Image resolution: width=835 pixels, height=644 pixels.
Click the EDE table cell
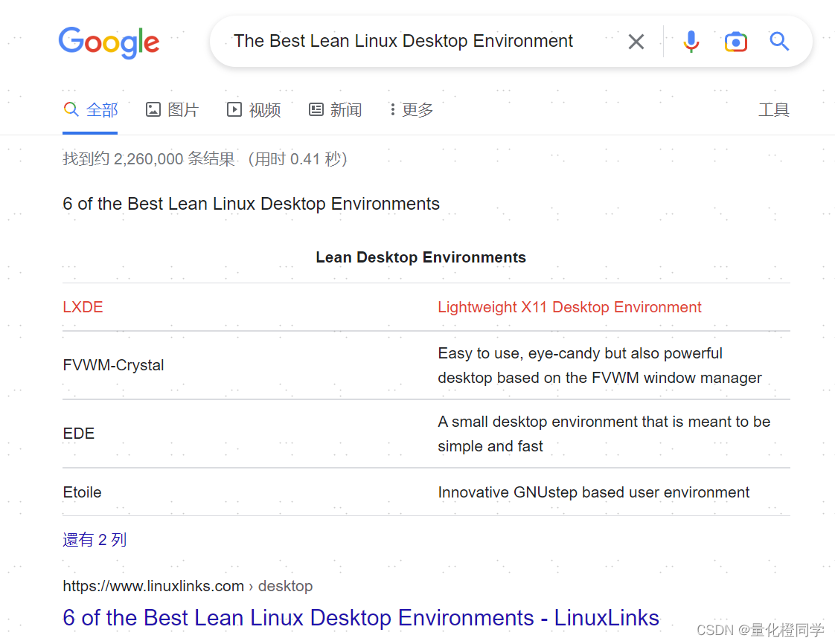(78, 434)
